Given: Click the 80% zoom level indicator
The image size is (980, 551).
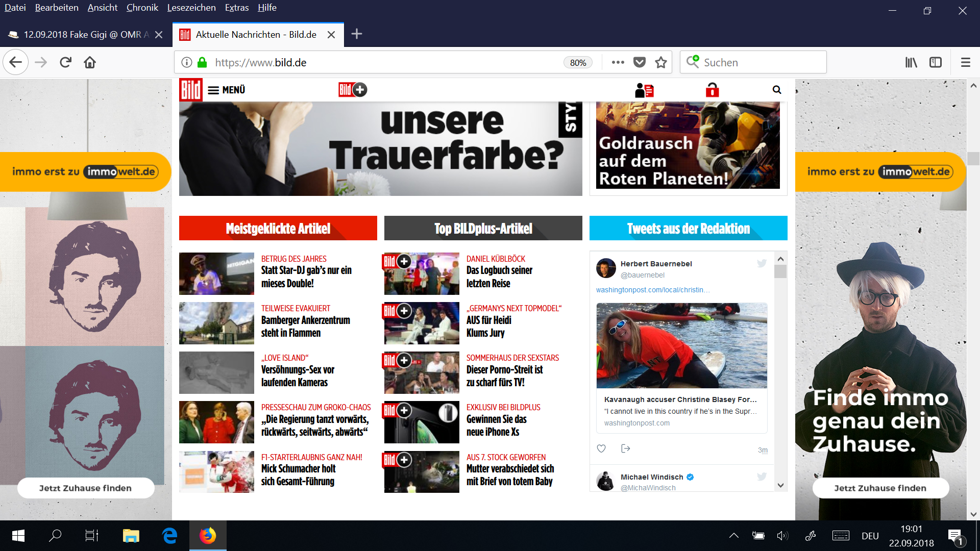Looking at the screenshot, I should pos(578,62).
